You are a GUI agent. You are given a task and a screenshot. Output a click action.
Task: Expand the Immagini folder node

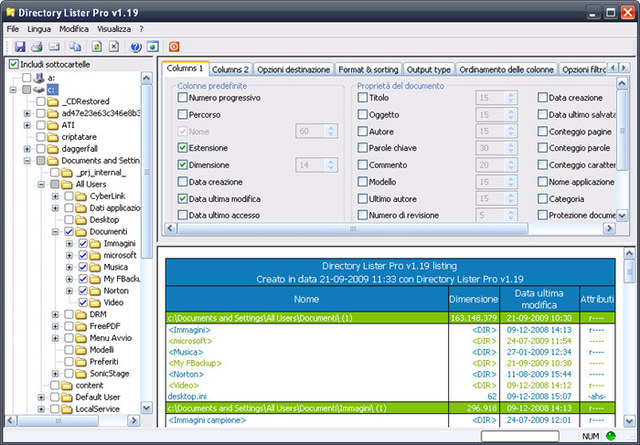[69, 243]
